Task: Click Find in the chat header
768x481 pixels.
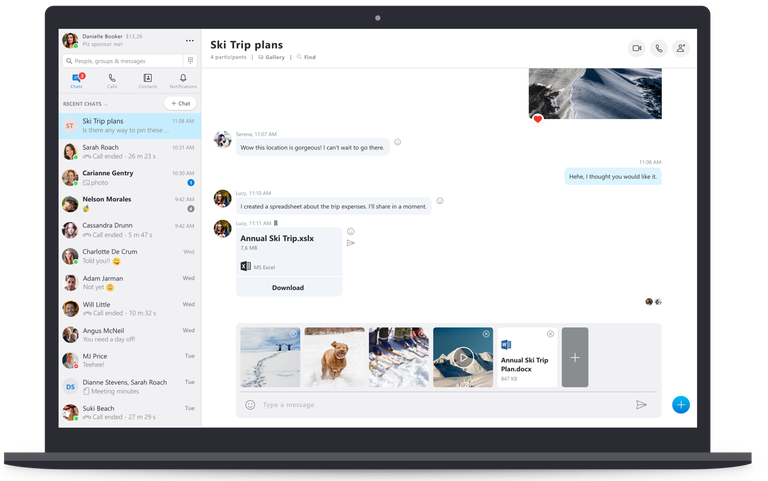Action: click(306, 57)
